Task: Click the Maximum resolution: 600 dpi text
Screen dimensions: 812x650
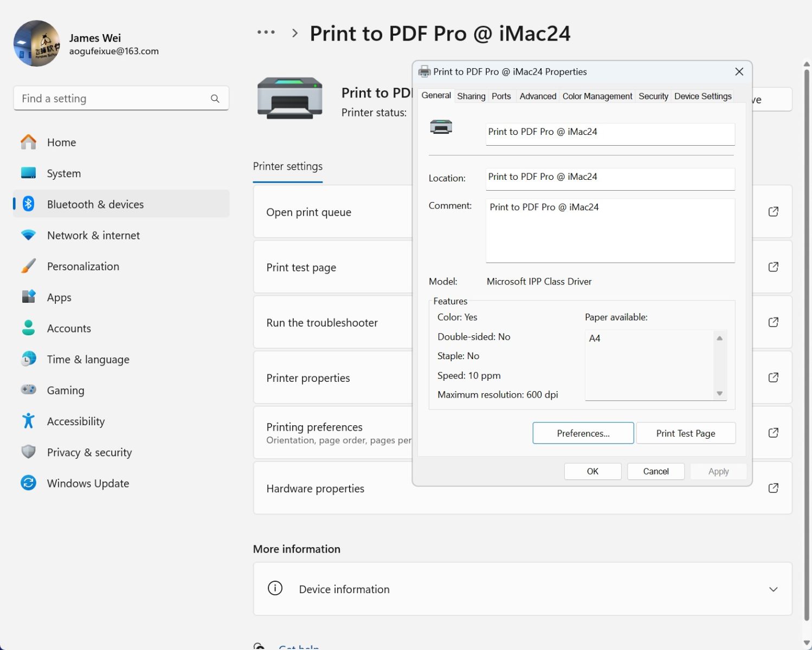Action: coord(498,394)
